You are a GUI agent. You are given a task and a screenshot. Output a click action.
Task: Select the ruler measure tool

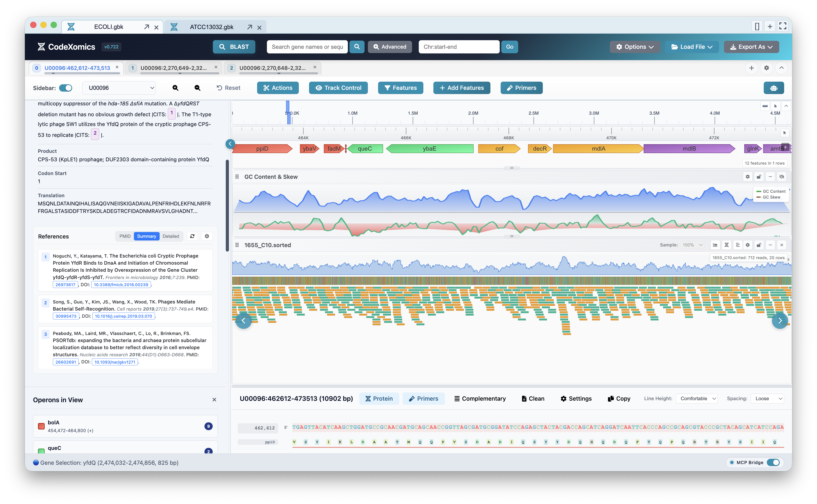[765, 106]
